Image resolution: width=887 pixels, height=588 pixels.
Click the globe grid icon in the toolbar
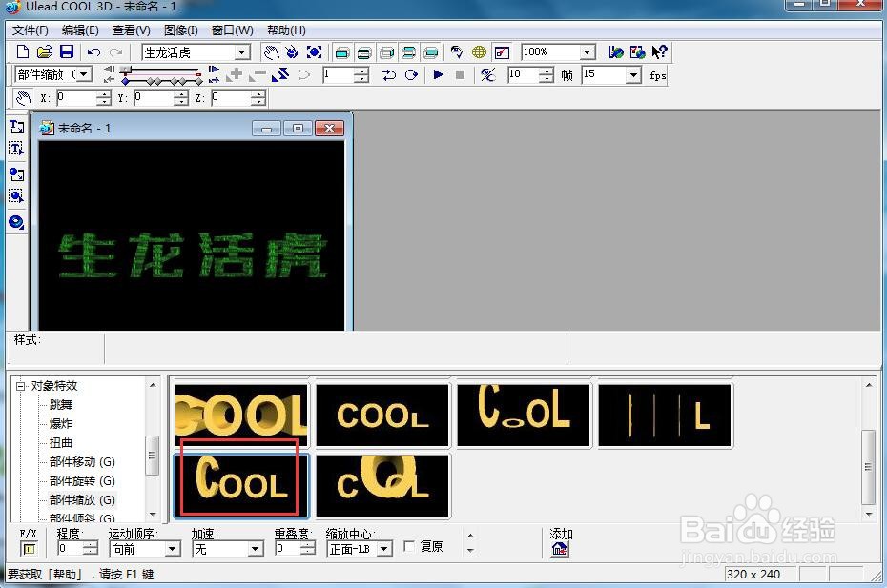[479, 52]
